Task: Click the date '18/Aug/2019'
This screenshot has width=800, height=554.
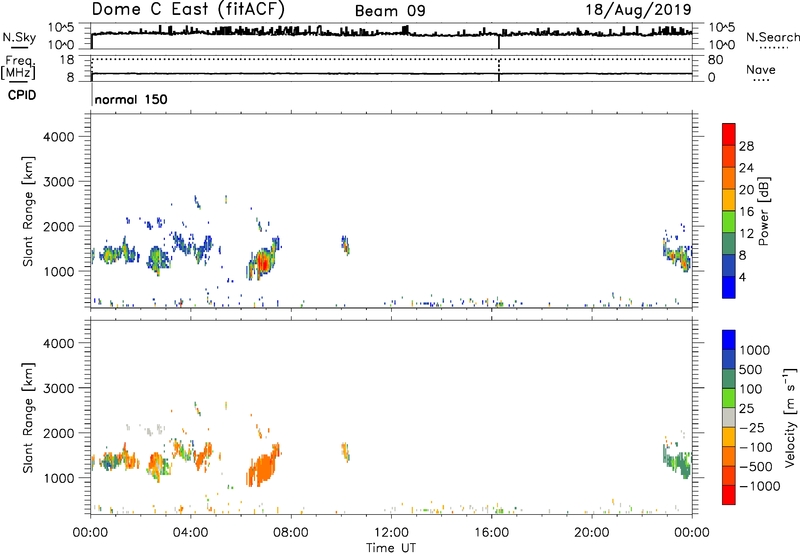Action: (x=638, y=10)
